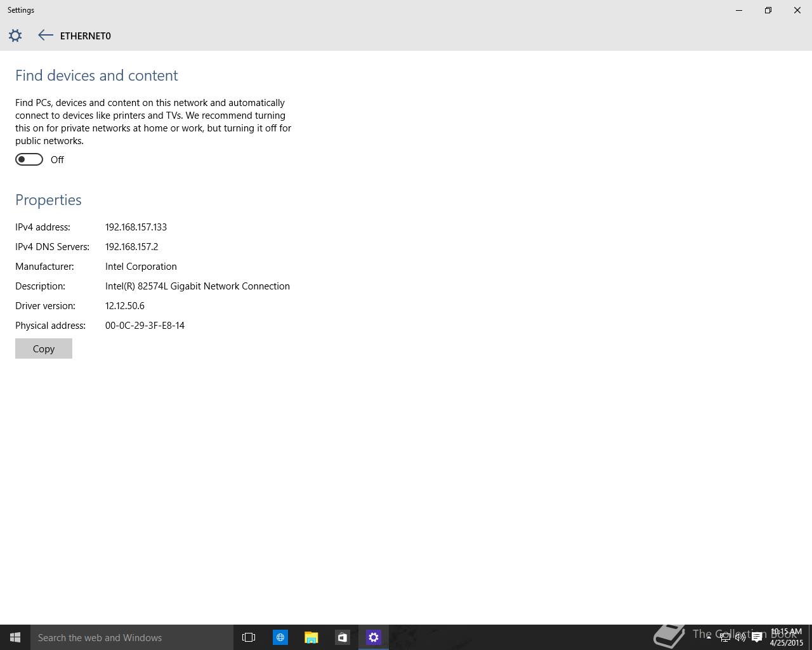
Task: Restore down the Settings window
Action: (768, 10)
